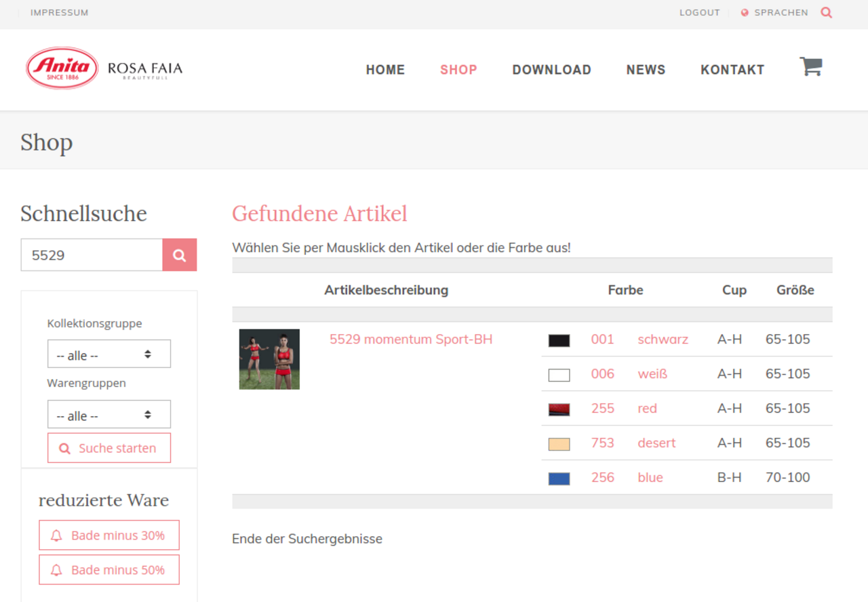Viewport: 868px width, 602px height.
Task: Select the black color swatch
Action: (x=559, y=340)
